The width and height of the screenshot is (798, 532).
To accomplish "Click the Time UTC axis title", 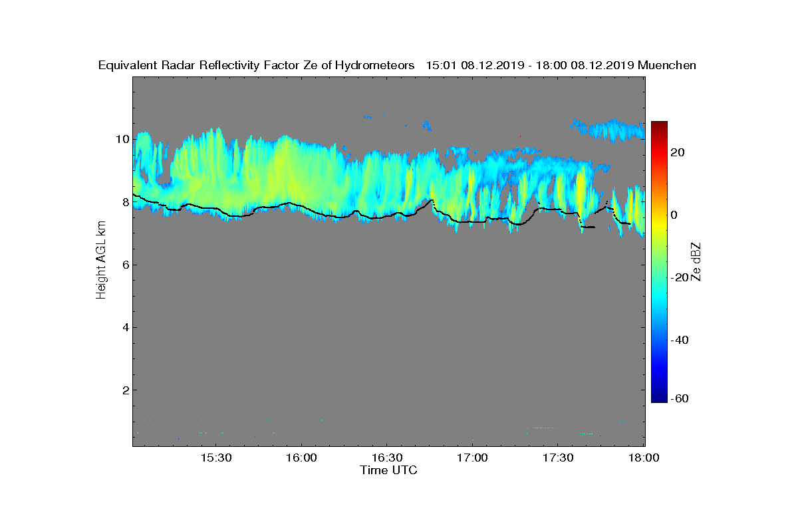I will click(x=389, y=470).
